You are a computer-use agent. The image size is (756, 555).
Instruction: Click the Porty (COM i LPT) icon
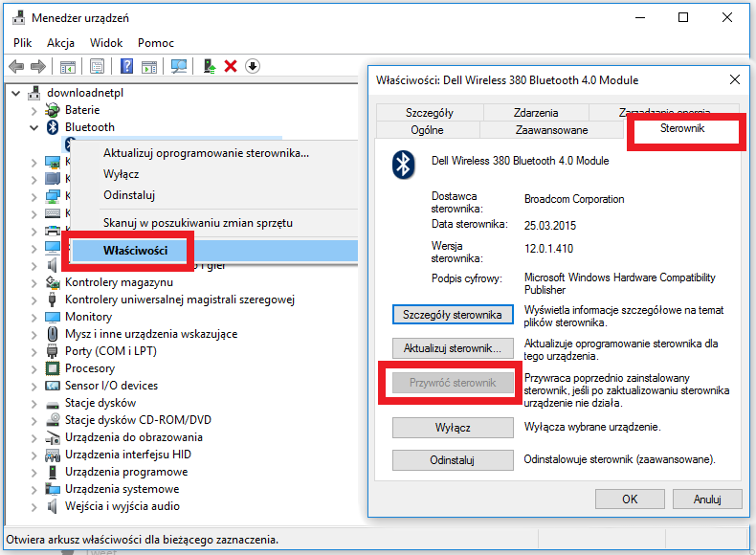(x=52, y=351)
